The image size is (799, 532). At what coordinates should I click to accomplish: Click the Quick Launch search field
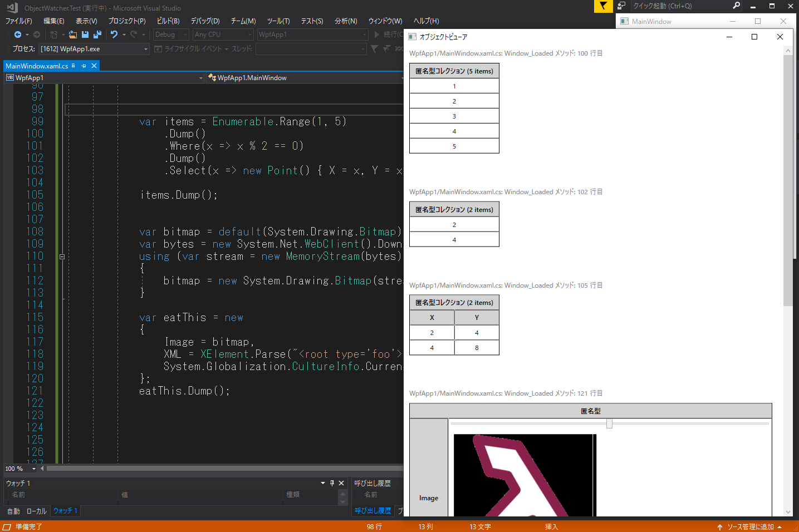tap(680, 6)
